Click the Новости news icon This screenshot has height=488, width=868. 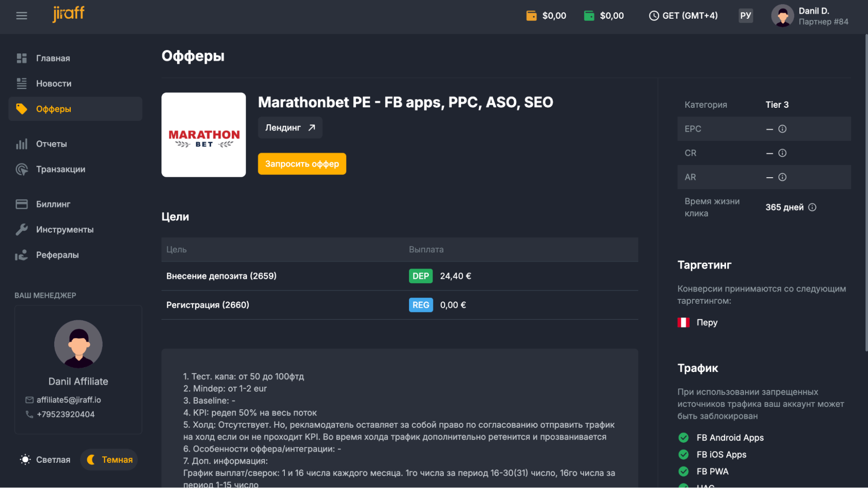[x=22, y=83]
